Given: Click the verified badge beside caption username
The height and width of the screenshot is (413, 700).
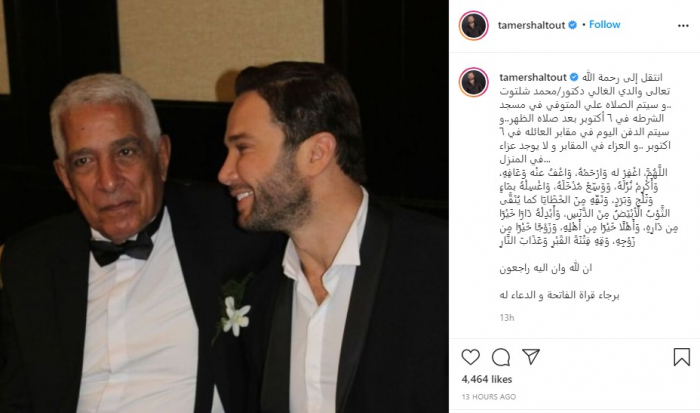Looking at the screenshot, I should click(x=574, y=77).
